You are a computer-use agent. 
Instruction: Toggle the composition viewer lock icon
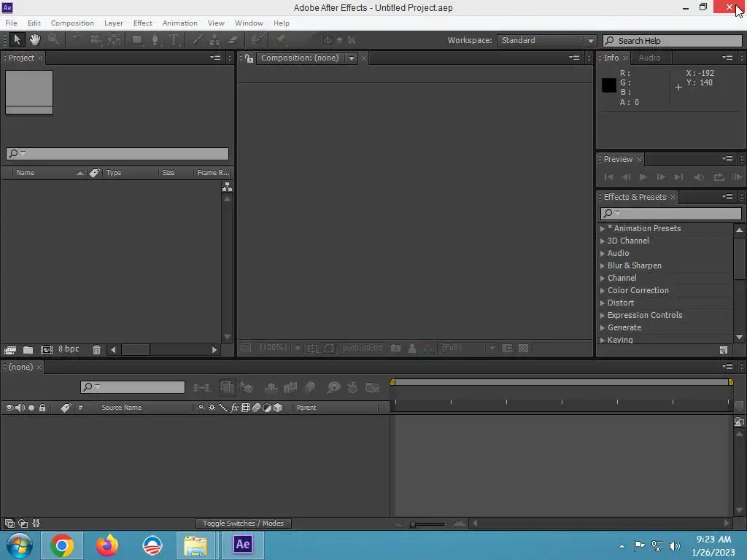coord(249,58)
